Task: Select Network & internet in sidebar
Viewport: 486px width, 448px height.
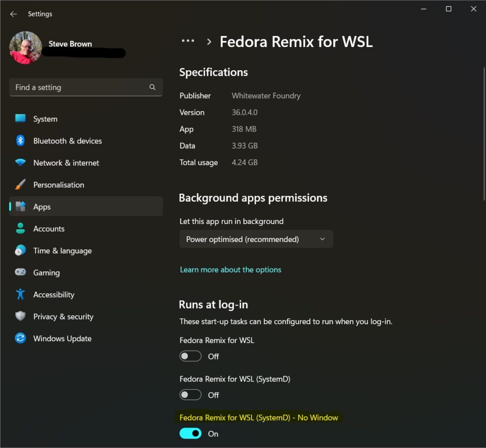Action: 66,163
